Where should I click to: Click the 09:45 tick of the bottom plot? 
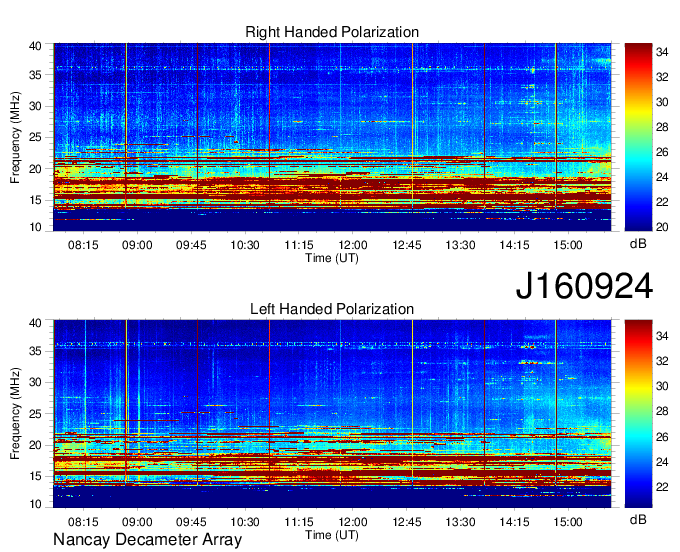point(191,522)
